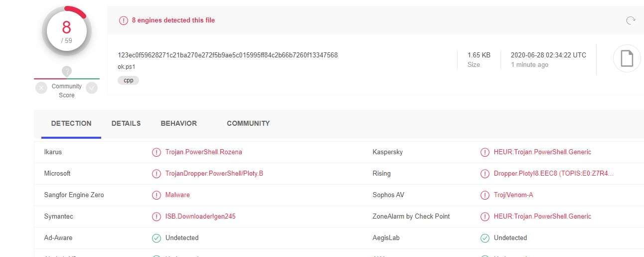Click the reanalyze refresh icon
The image size is (644, 257).
point(631,20)
